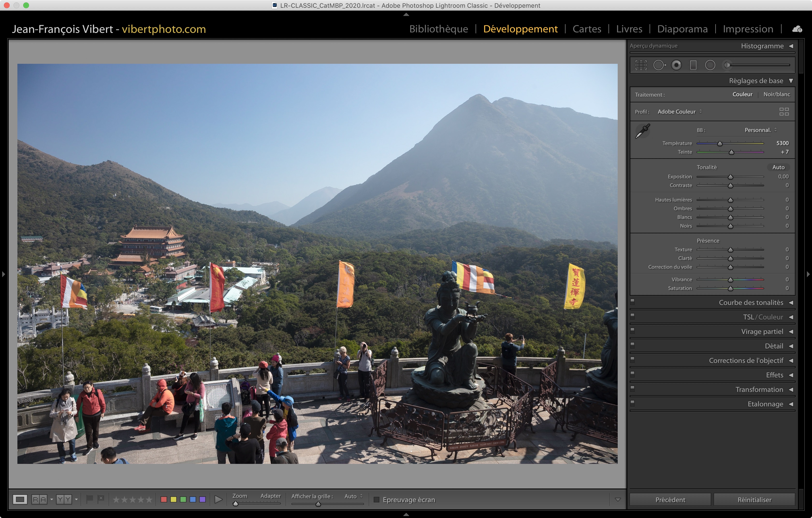Switch to the Bibliothèque module

438,29
